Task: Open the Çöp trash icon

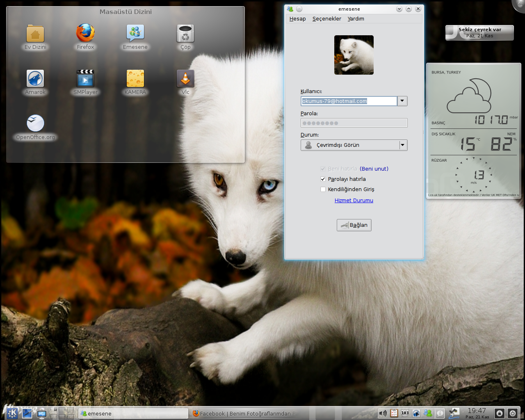Action: pos(185,33)
